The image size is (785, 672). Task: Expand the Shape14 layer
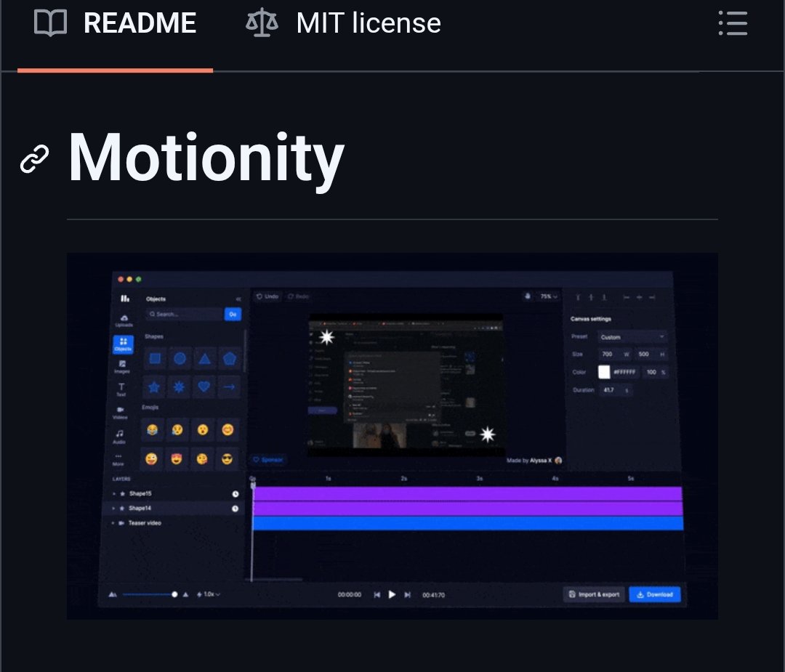[x=113, y=509]
